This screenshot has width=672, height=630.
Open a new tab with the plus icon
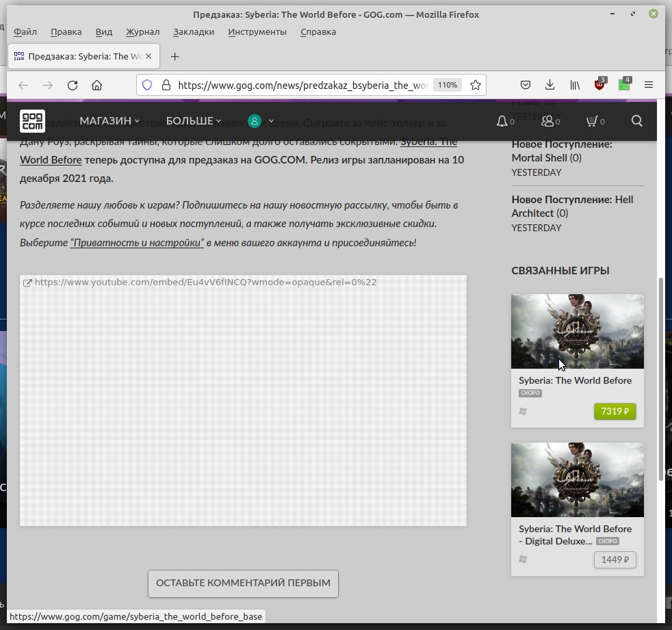(x=175, y=57)
